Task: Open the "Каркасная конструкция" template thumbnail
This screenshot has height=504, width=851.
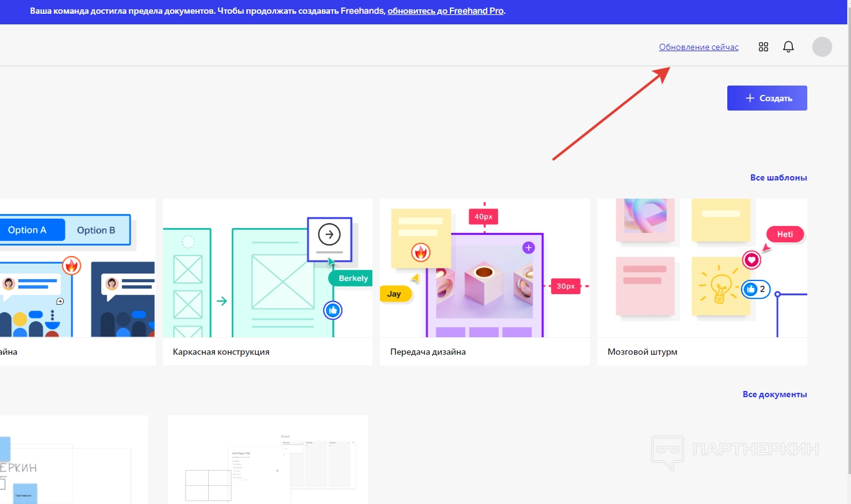Action: pos(267,268)
